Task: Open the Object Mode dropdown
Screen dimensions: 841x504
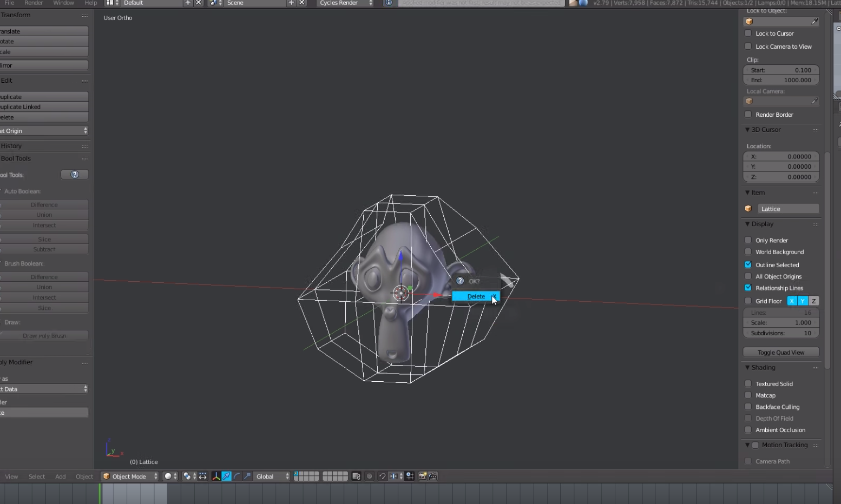Action: [x=130, y=476]
